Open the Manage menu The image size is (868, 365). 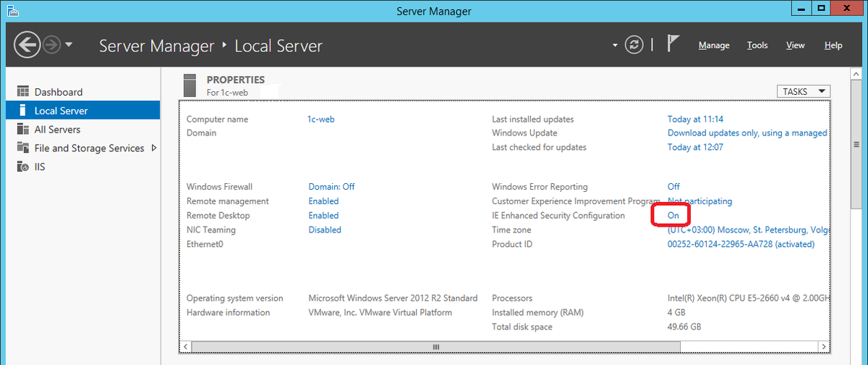coord(713,45)
